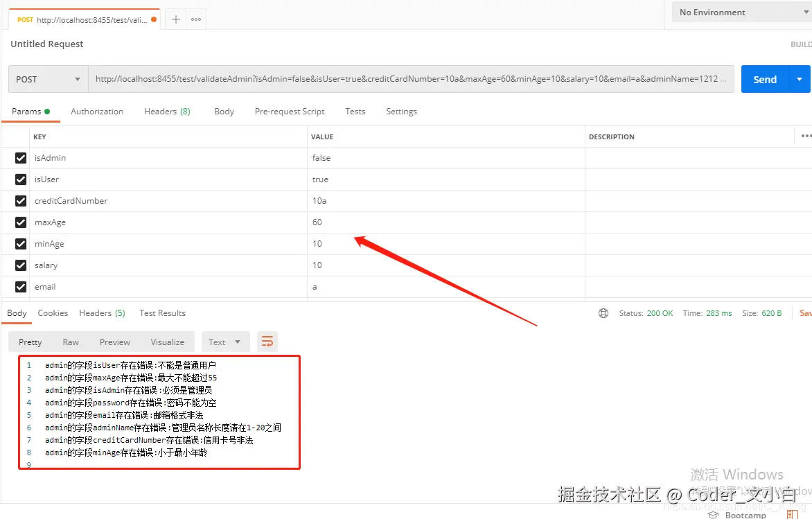The height and width of the screenshot is (519, 812).
Task: Open the params table ellipsis options
Action: tap(806, 137)
